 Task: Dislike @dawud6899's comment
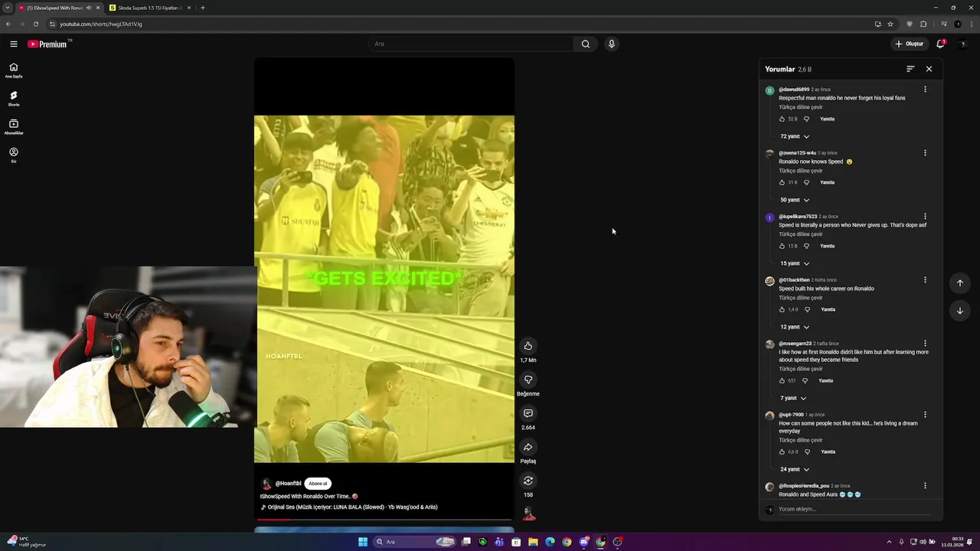(806, 119)
